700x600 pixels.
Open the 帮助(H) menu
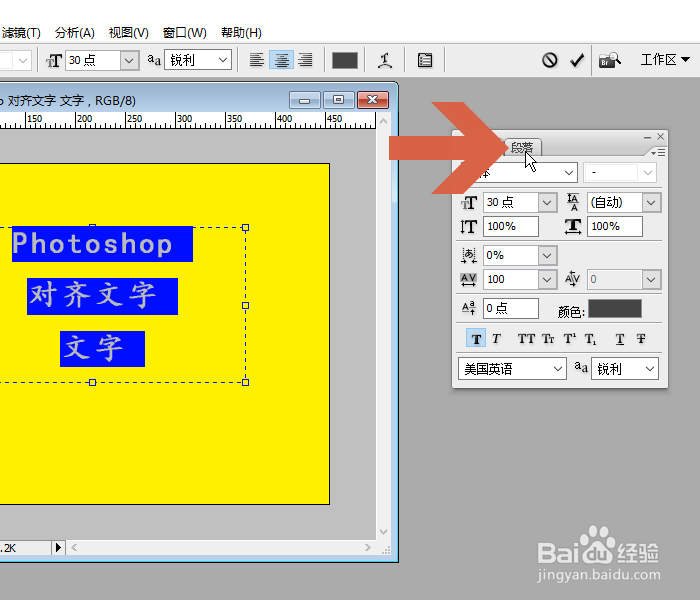tap(241, 33)
